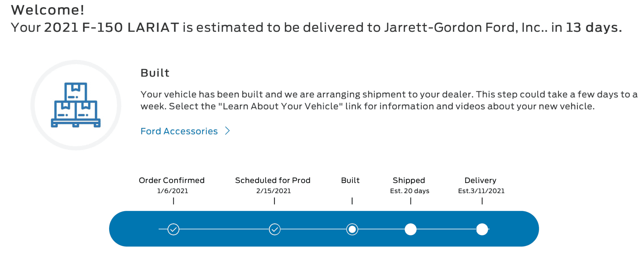Select the Order Confirmed checkmark circle
This screenshot has height=254, width=644.
click(x=174, y=230)
